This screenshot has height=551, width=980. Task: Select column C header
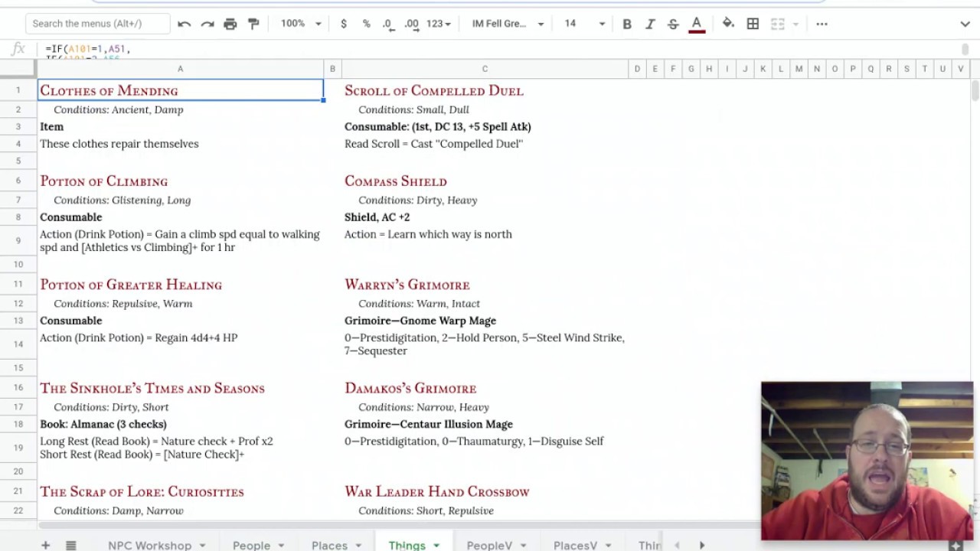click(485, 69)
